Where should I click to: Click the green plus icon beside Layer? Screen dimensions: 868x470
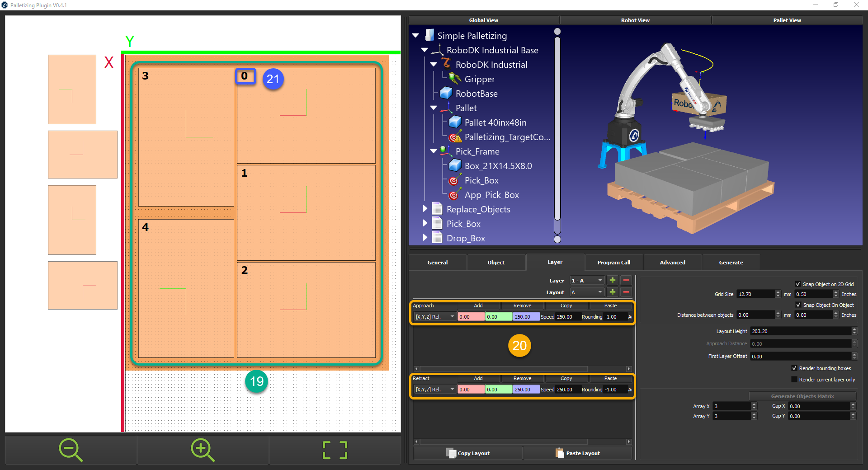click(612, 280)
